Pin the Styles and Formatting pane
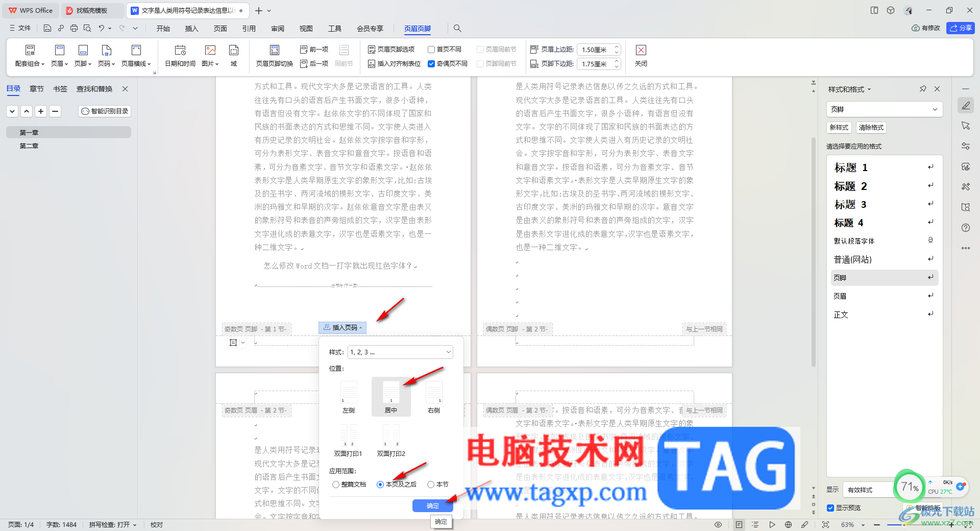980x531 pixels. (x=923, y=89)
